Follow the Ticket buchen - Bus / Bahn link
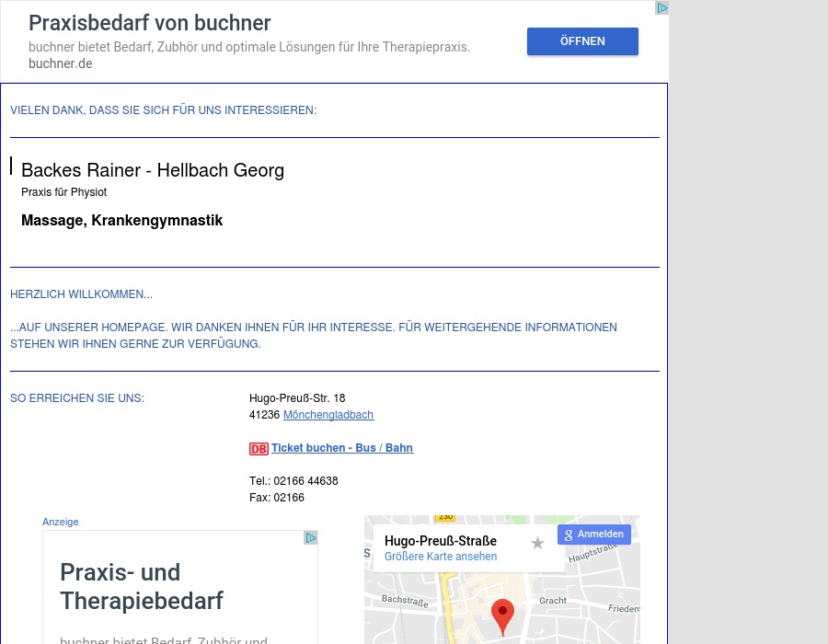 [341, 448]
